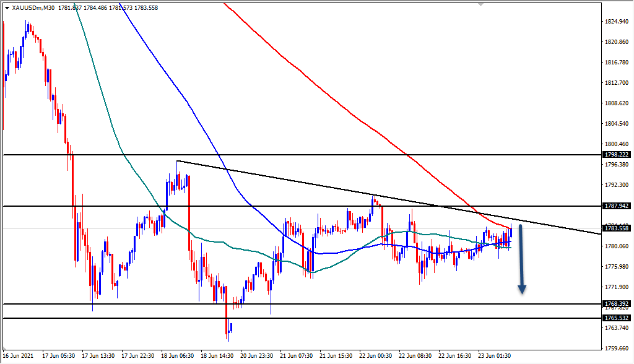Click the 22 Jun 08:30 time label
Screen dimensions: 634x364
415,356
